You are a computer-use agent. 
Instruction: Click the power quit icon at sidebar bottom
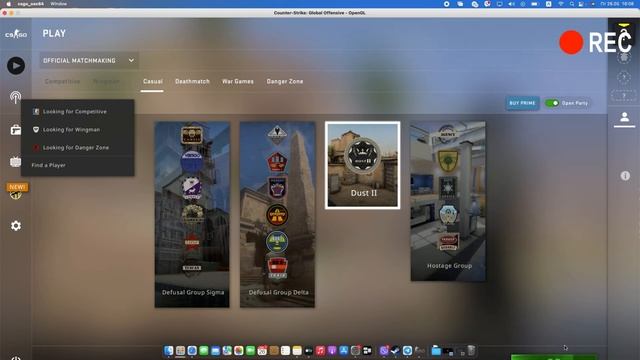(x=16, y=358)
